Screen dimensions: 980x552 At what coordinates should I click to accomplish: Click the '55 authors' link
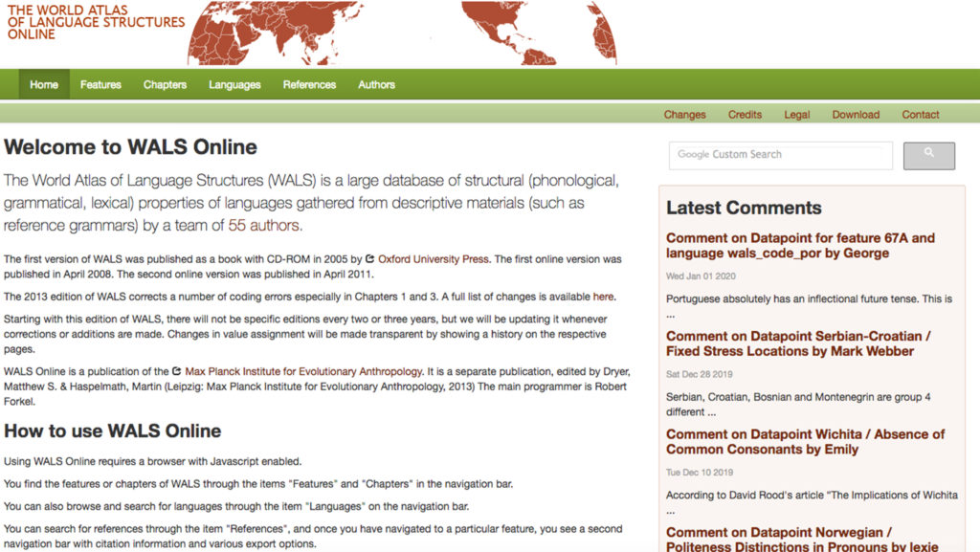point(265,226)
